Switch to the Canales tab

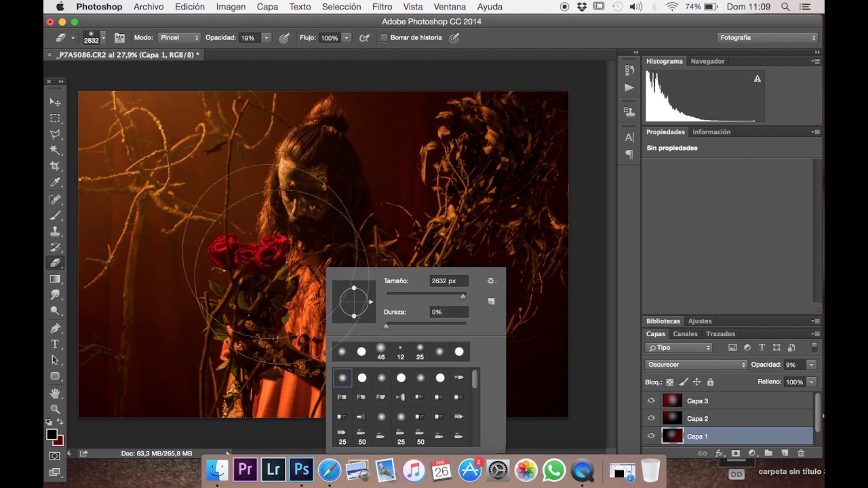click(685, 334)
